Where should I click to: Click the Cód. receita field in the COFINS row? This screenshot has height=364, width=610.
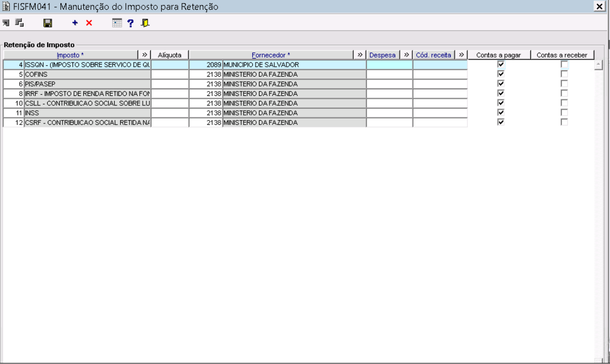440,74
